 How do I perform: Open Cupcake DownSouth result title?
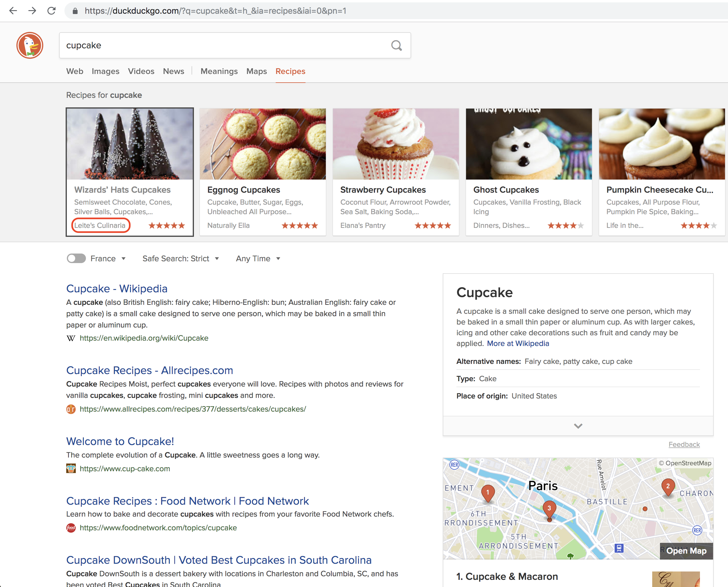coord(219,560)
